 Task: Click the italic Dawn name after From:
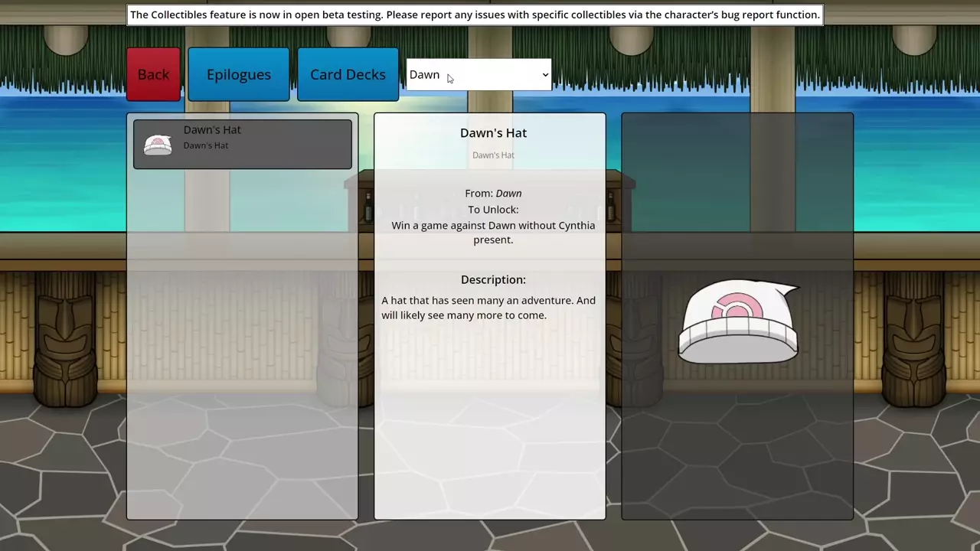[x=508, y=194]
